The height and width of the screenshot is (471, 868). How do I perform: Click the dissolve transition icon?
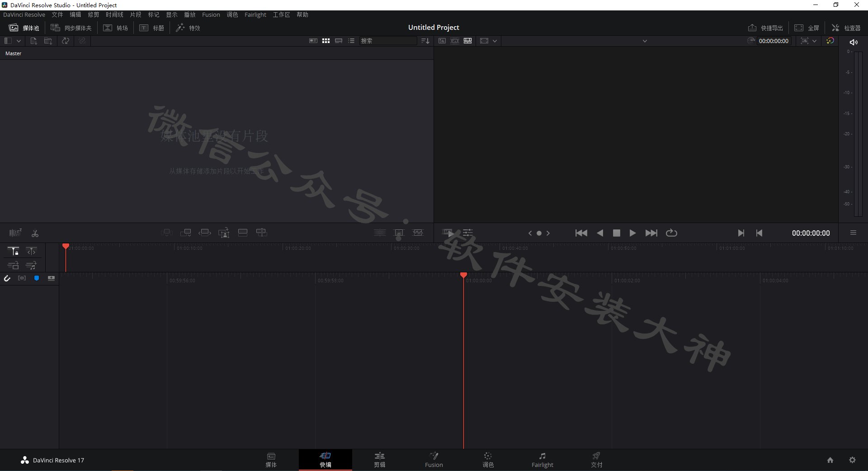[x=399, y=233]
